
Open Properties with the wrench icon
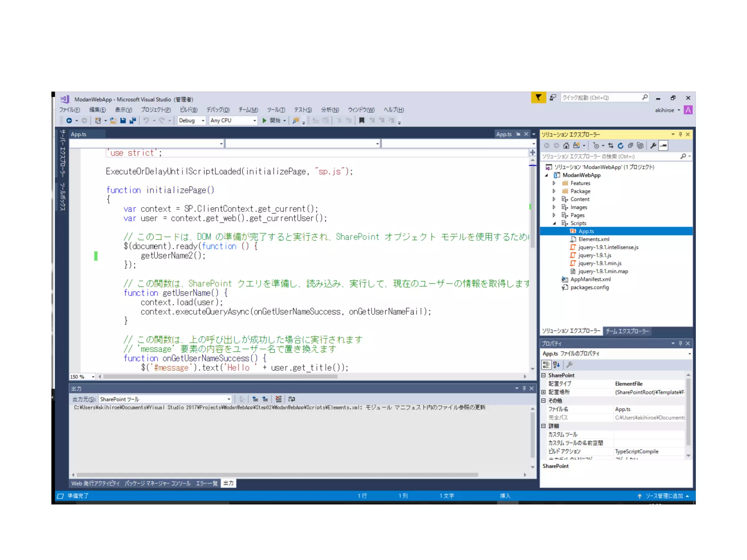click(x=653, y=146)
